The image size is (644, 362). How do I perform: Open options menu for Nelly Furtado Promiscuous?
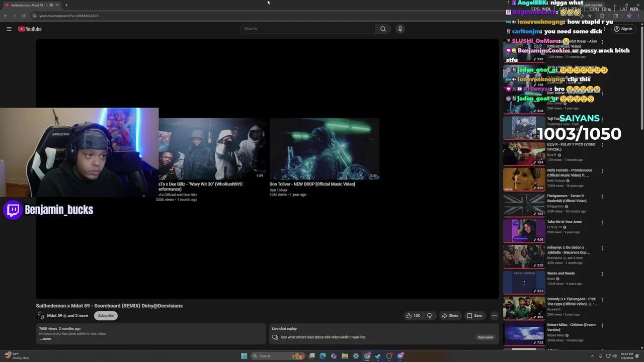(602, 171)
